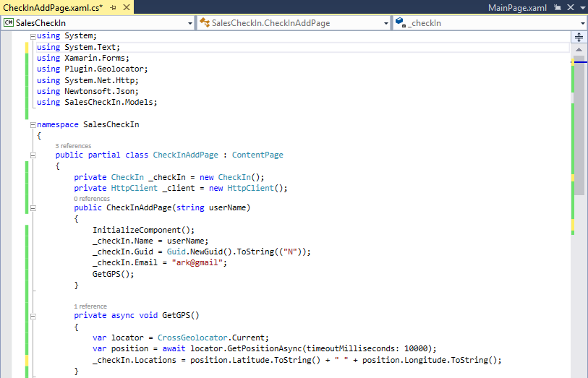Image resolution: width=588 pixels, height=378 pixels.
Task: Click 'using System.Text;' line
Action: point(78,47)
